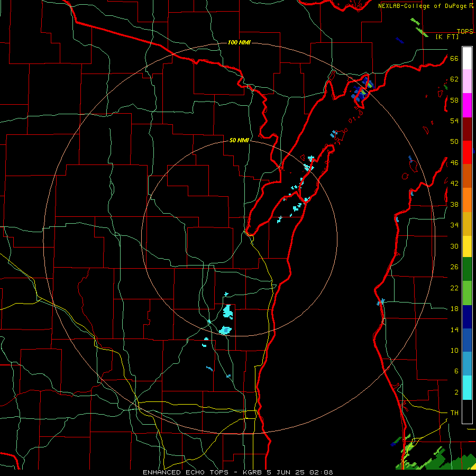
Task: Click the 100 NMI range ring label
Action: [239, 42]
